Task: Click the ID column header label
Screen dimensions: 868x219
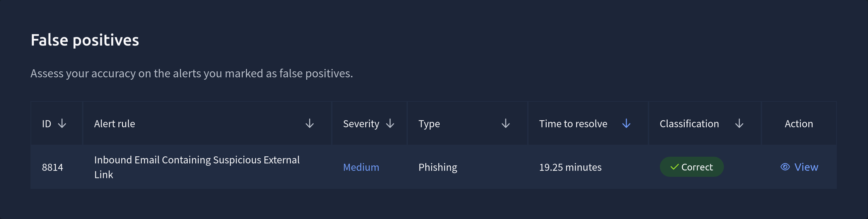Action: coord(47,124)
